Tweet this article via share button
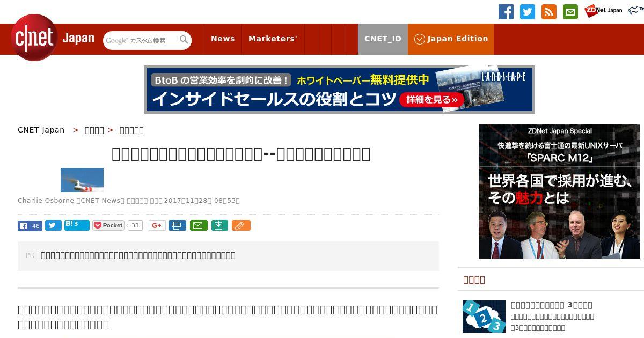644x338 pixels. [53, 225]
